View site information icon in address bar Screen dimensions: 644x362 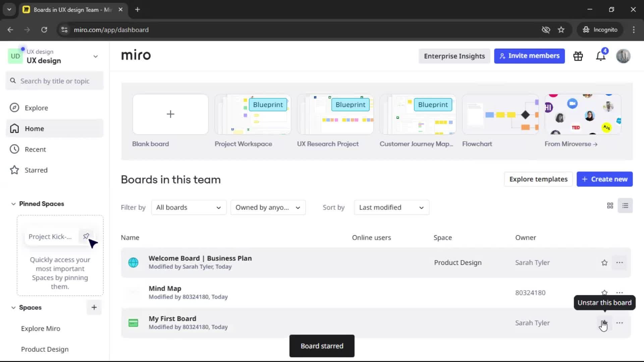pos(64,30)
